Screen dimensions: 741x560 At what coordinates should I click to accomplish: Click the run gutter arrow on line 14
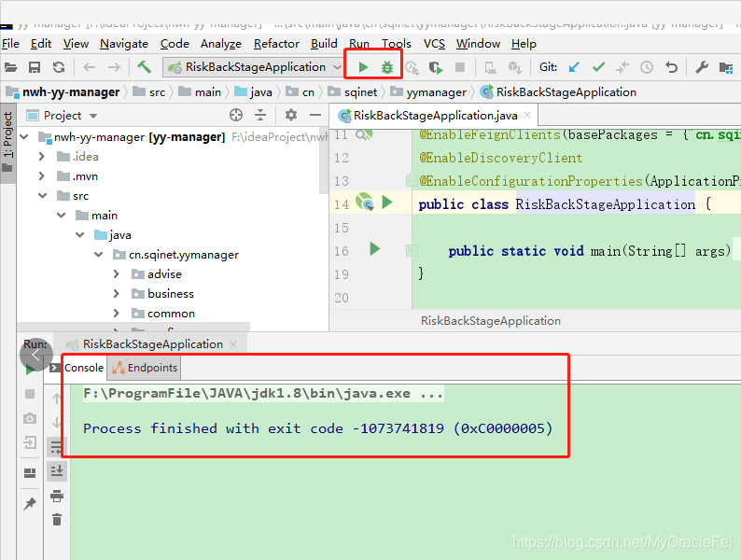click(387, 203)
